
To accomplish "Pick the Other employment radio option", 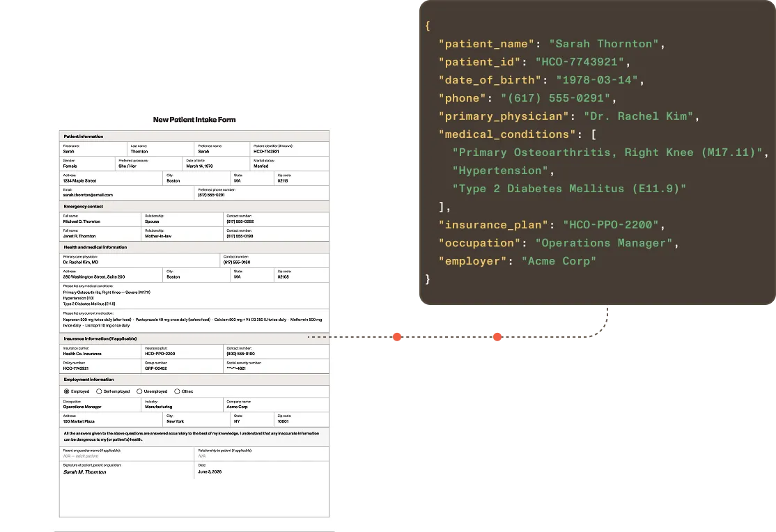I will click(x=177, y=391).
